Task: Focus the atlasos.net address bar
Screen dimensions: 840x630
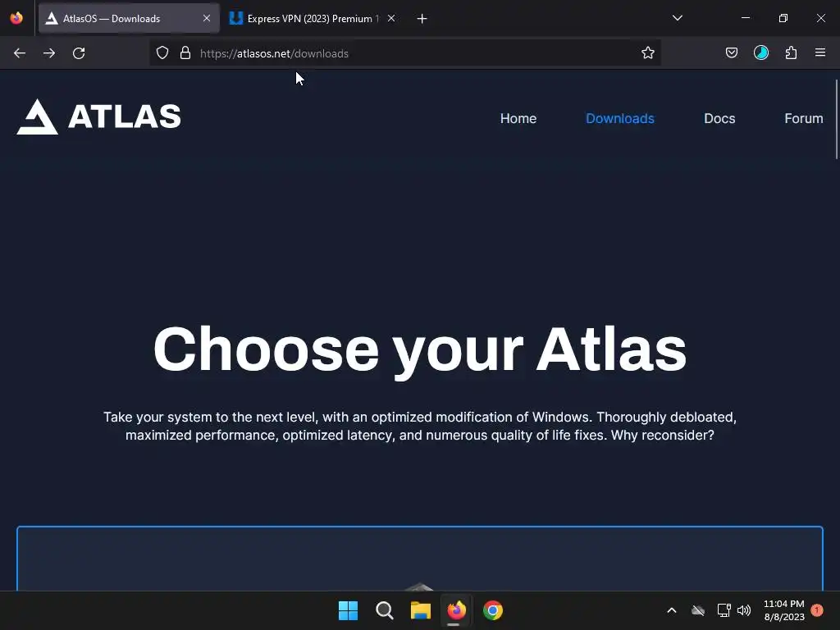Action: (x=404, y=53)
